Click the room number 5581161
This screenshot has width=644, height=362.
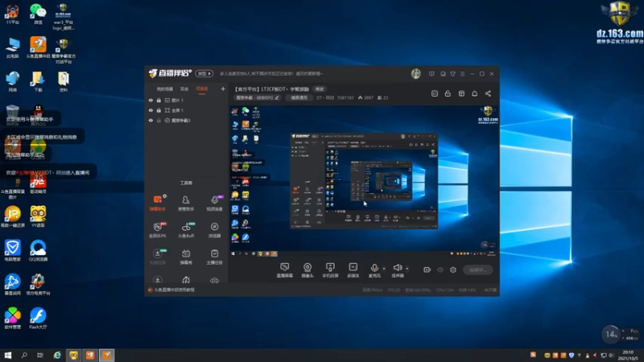345,98
